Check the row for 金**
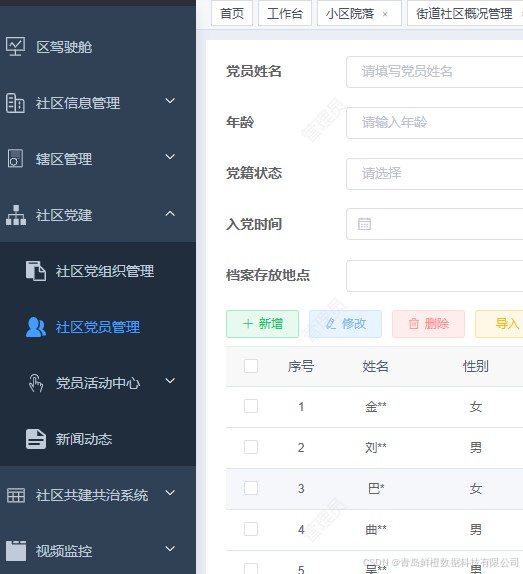Image resolution: width=523 pixels, height=574 pixels. point(251,406)
